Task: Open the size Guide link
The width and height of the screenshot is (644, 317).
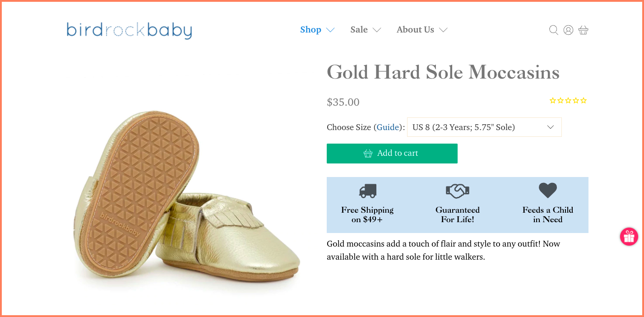Action: click(x=388, y=127)
